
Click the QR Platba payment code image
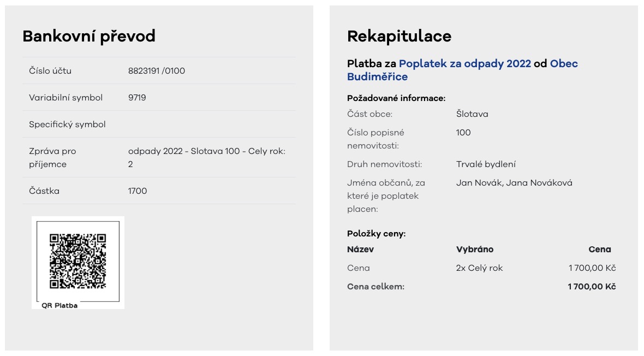[x=78, y=262]
